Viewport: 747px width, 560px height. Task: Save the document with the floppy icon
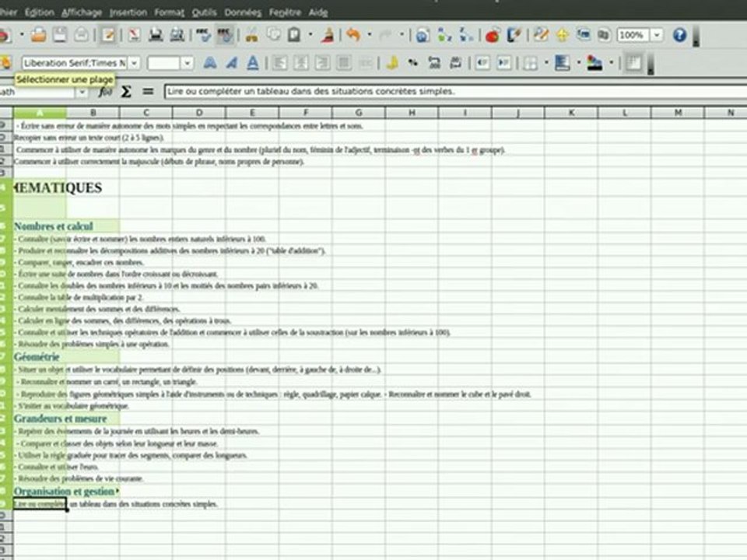(x=60, y=35)
